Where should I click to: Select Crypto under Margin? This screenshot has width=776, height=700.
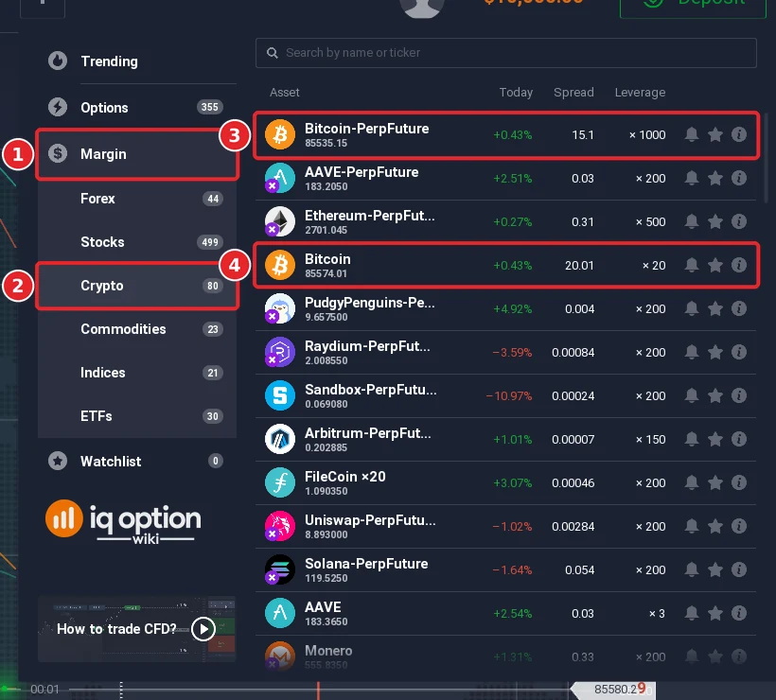(137, 286)
